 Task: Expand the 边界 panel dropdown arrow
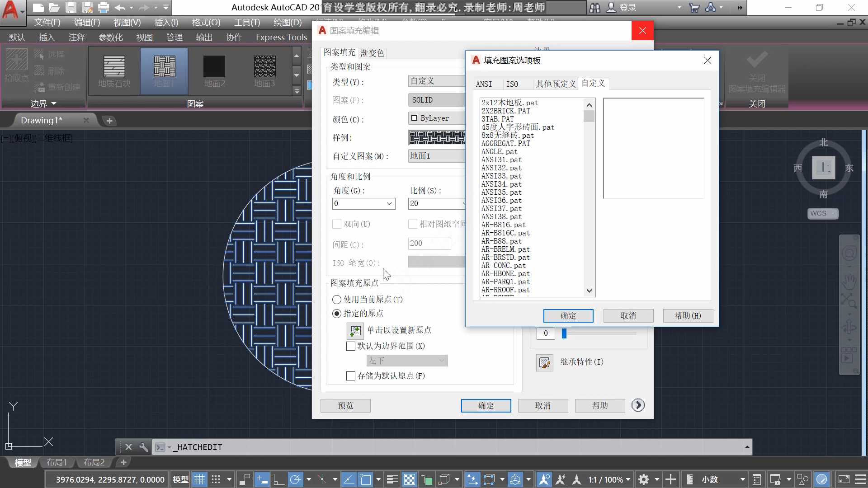pyautogui.click(x=54, y=104)
